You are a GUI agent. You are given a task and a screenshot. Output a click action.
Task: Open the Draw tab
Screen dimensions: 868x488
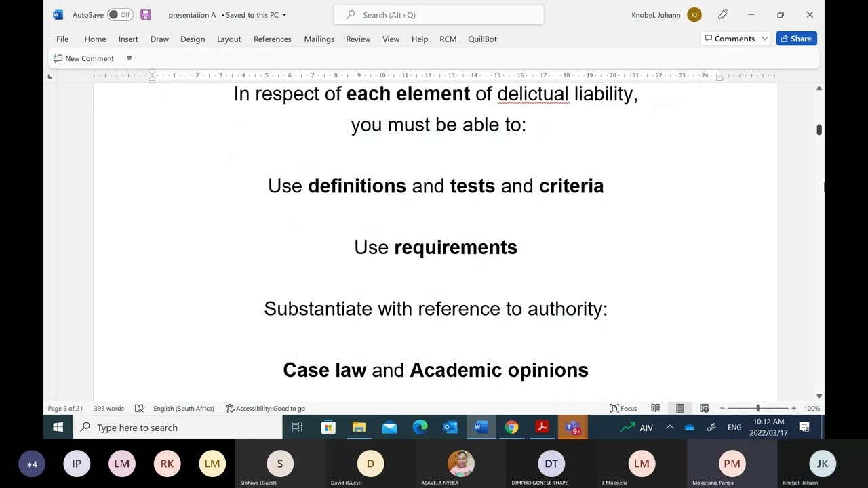(x=159, y=39)
